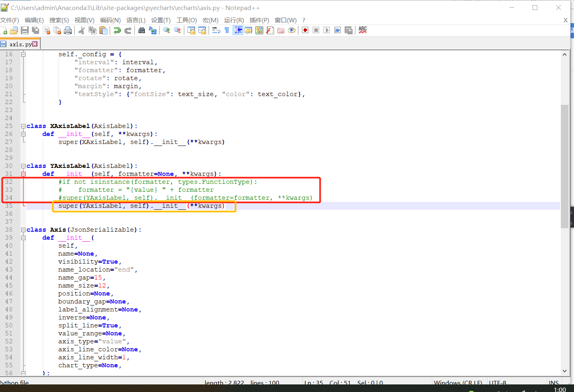Collapse fold marker at line 16
The width and height of the screenshot is (574, 392).
[x=23, y=54]
